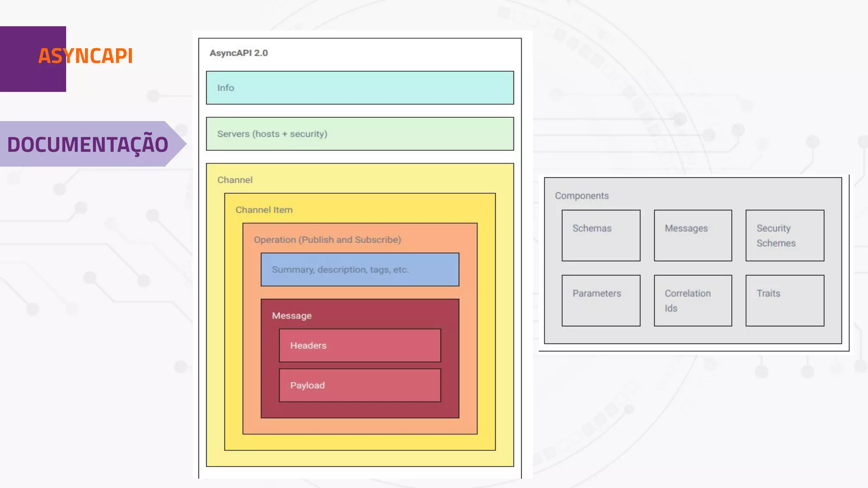The height and width of the screenshot is (488, 868).
Task: Click the Traits component box
Action: tap(785, 301)
